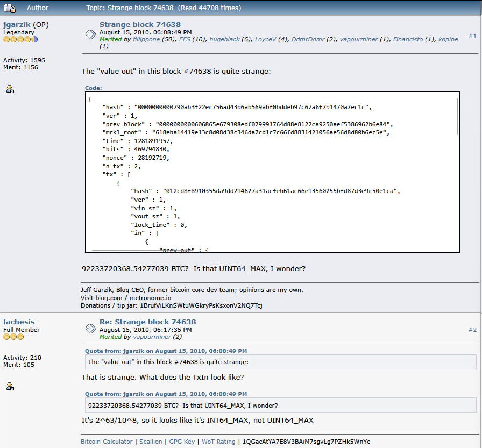Viewport: 482px width, 448px height.
Task: Click the post icon beside Re: Strange block
Action: [x=91, y=329]
